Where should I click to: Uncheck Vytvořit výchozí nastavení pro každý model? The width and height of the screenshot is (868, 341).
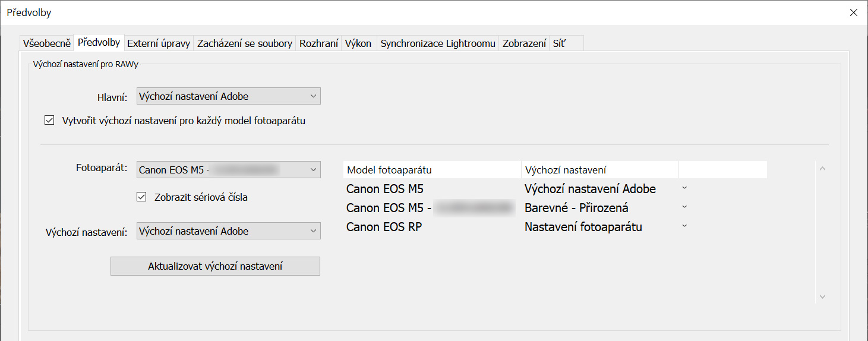coord(49,121)
